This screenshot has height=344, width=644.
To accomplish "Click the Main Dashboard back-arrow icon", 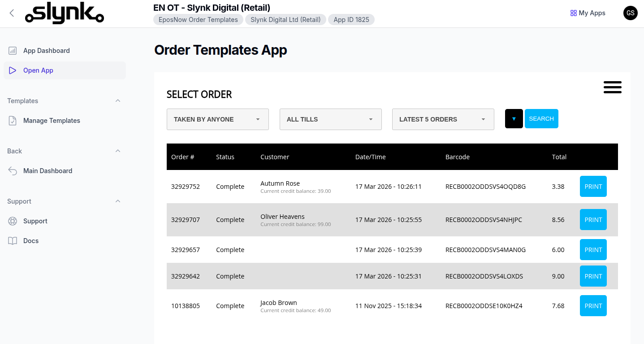I will point(12,170).
